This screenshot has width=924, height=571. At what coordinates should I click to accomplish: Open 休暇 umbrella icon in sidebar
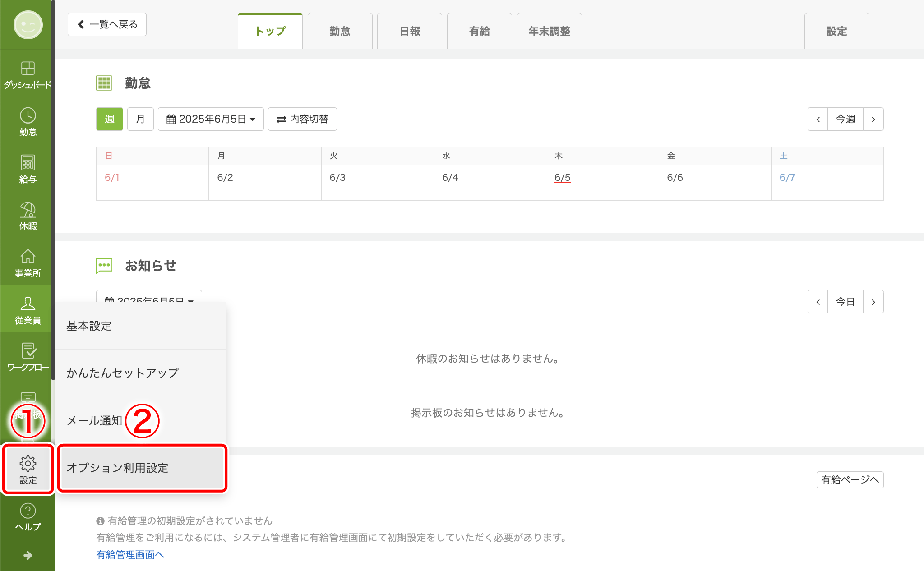(x=28, y=216)
